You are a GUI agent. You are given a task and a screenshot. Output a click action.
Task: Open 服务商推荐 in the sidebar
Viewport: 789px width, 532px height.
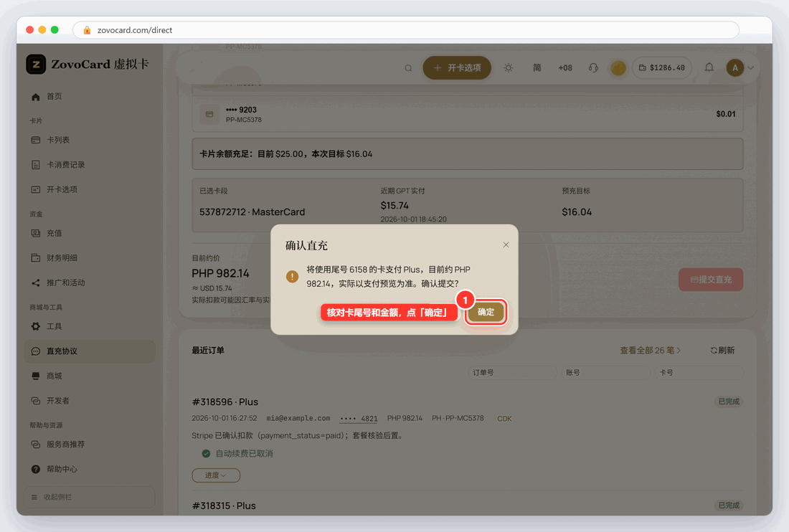click(90, 445)
